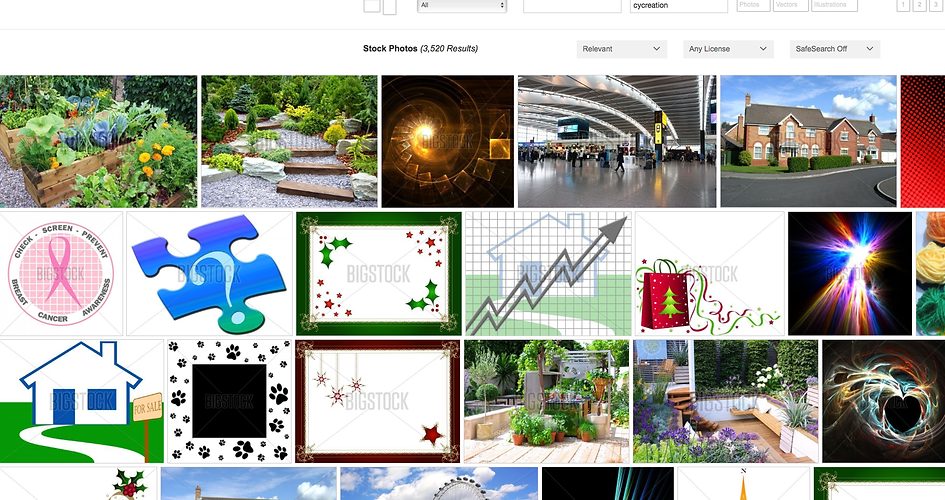This screenshot has width=945, height=500.
Task: Open the heart-shaped fractal image
Action: coord(884,401)
